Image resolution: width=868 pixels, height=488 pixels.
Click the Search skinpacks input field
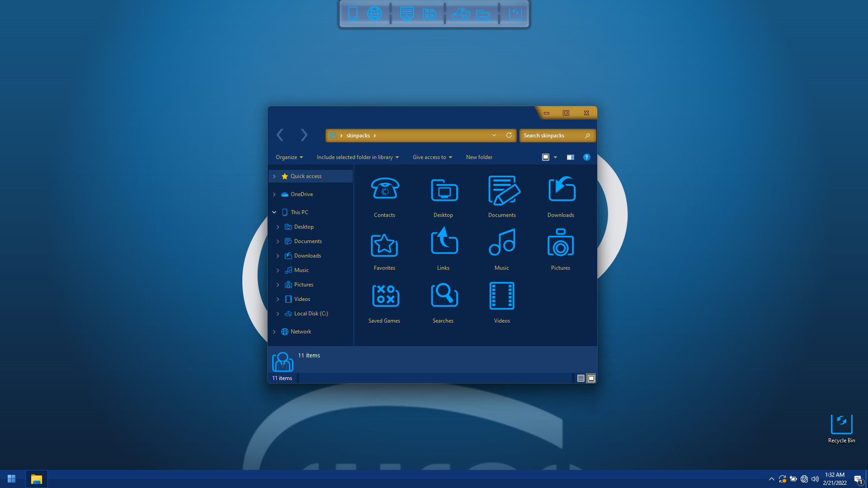(552, 136)
